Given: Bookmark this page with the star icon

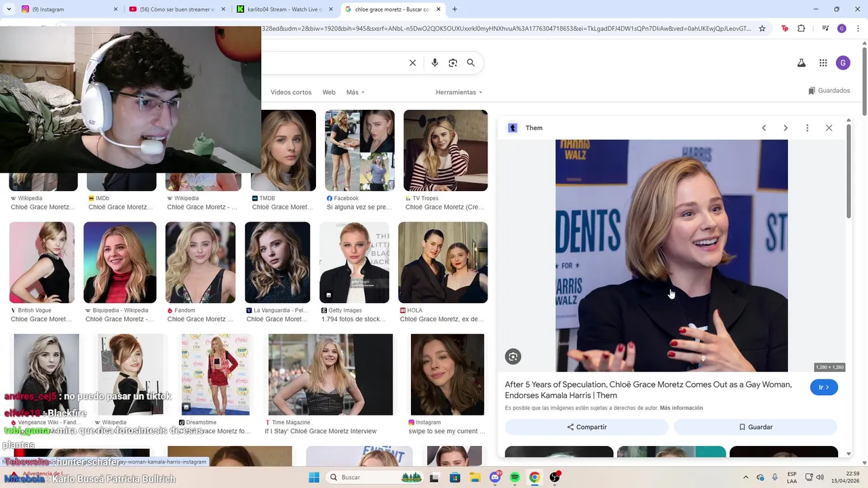Looking at the screenshot, I should click(x=762, y=28).
